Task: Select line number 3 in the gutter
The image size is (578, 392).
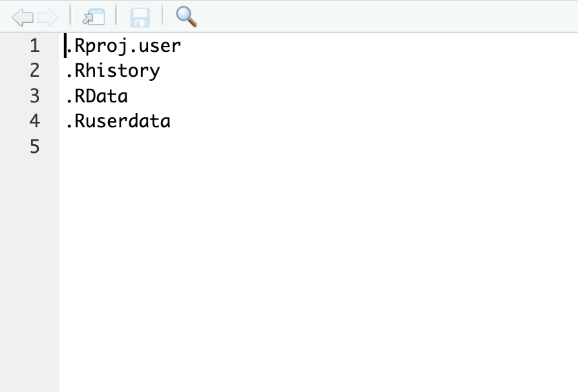Action: [34, 96]
